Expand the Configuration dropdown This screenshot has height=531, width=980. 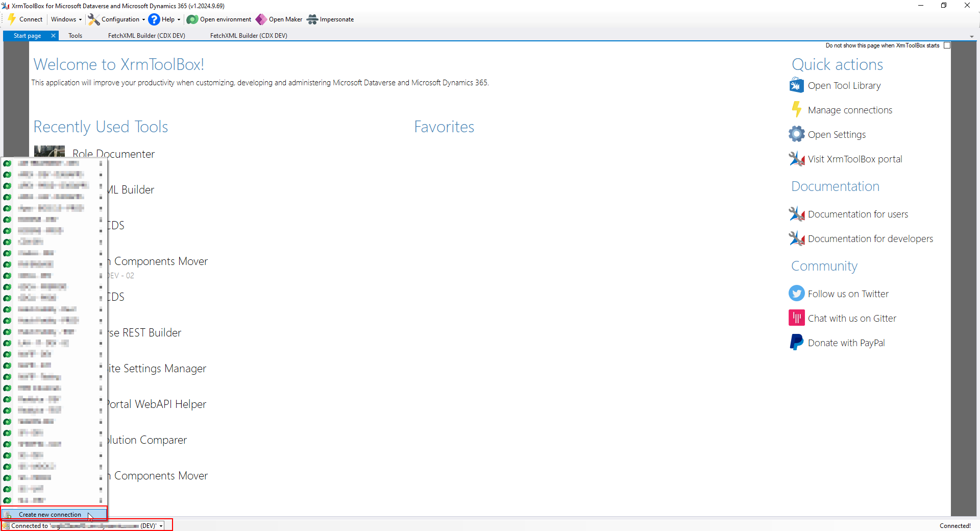[117, 19]
